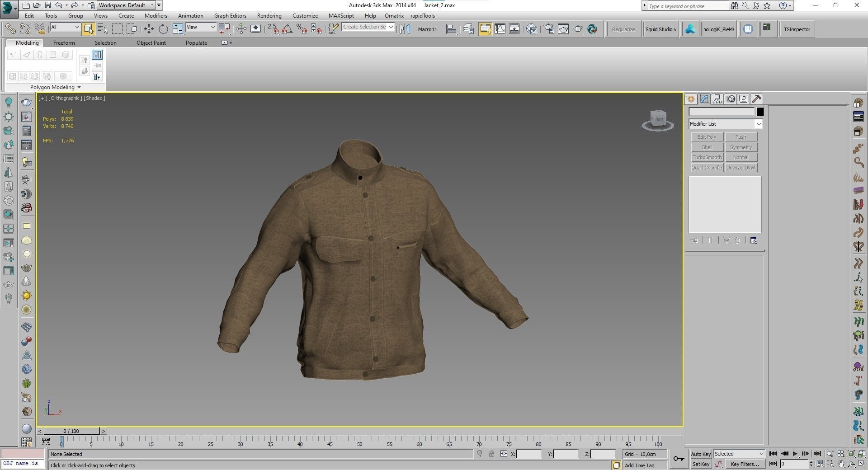Image resolution: width=868 pixels, height=470 pixels.
Task: Click Link selection tool
Action: coord(10,29)
